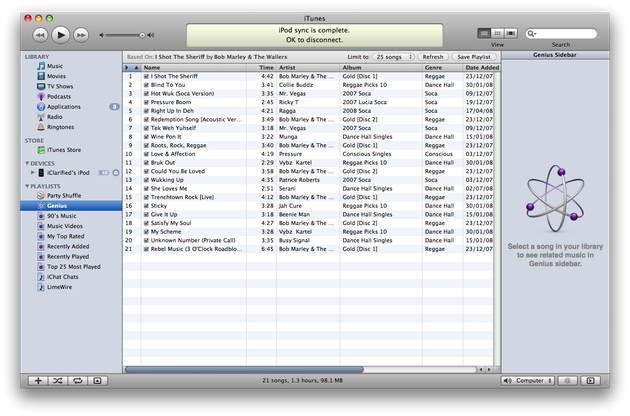630x416 pixels.
Task: Uncheck the song Pressure Boom
Action: (146, 102)
